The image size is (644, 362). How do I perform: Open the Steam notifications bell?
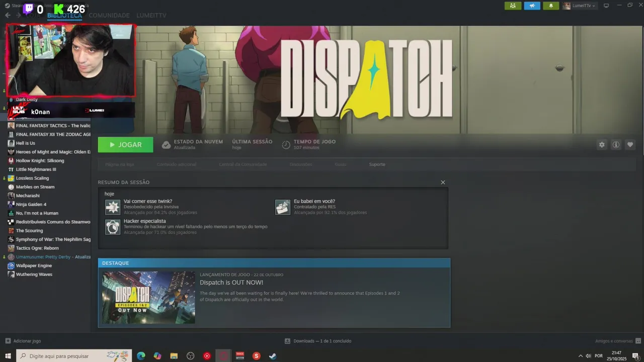coord(551,6)
